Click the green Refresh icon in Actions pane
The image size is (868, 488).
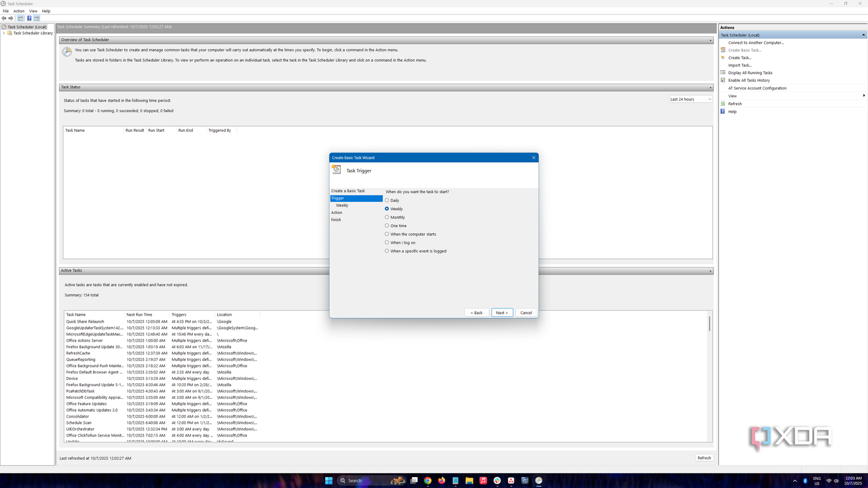[x=723, y=104]
